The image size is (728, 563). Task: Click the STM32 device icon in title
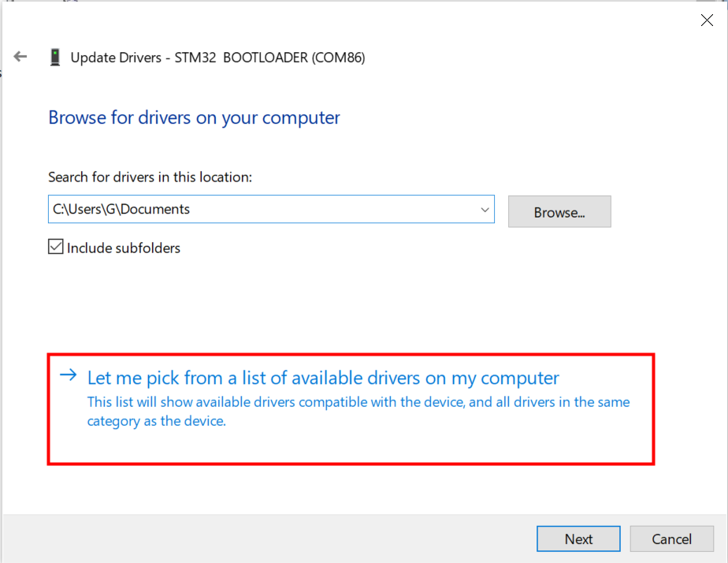55,57
